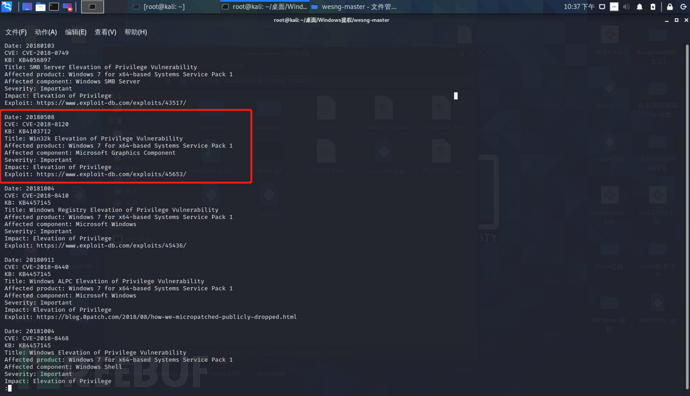Click the line Date: 20180911
Viewport: 690px width, 396px height.
pyautogui.click(x=29, y=260)
